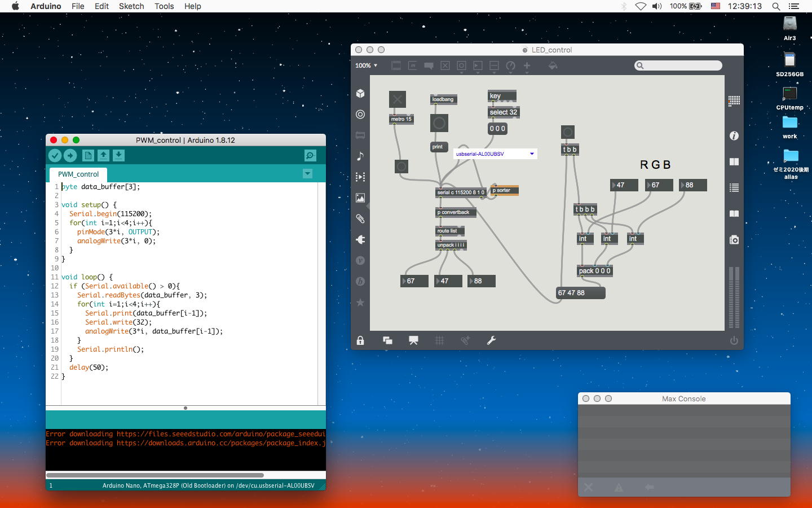812x508 pixels.
Task: Open the Sketch menu in menu bar
Action: pyautogui.click(x=131, y=6)
